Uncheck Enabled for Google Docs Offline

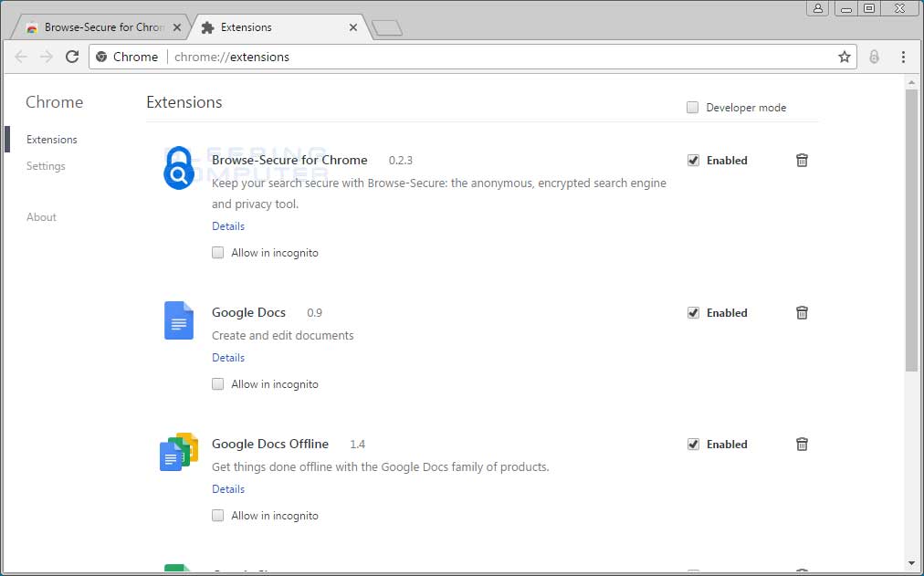[694, 444]
